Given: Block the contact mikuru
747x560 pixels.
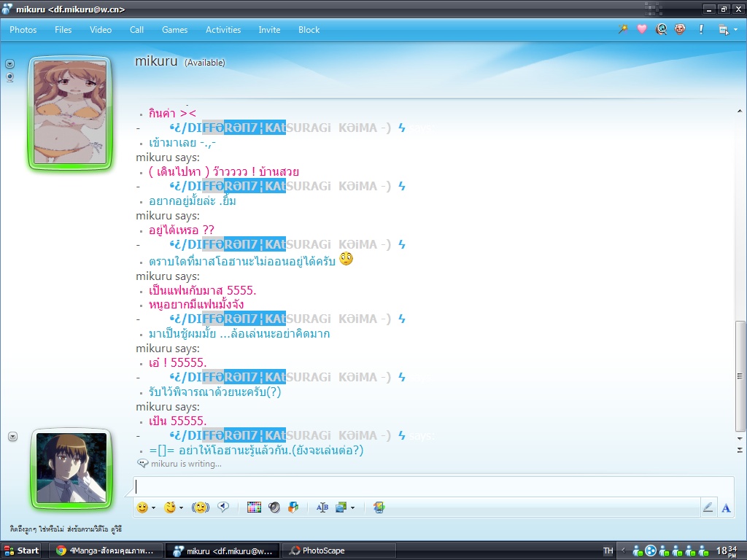Looking at the screenshot, I should (309, 29).
